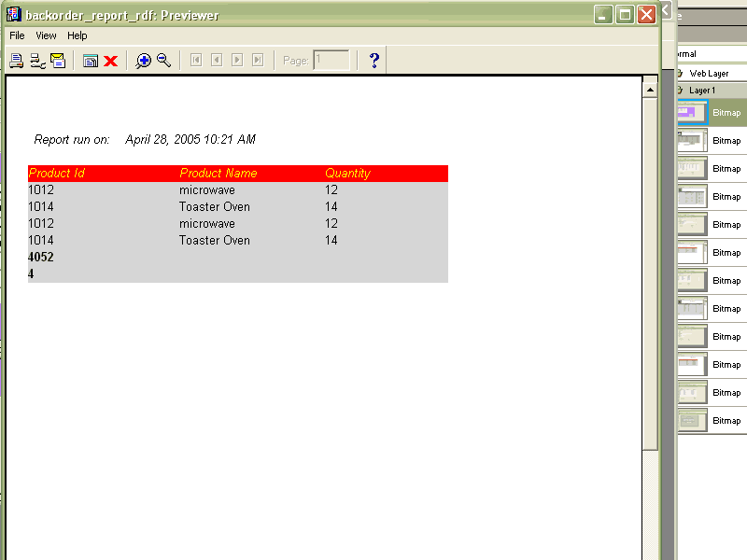Select the Web Layer entry
Viewport: 747px width, 560px height.
(709, 73)
